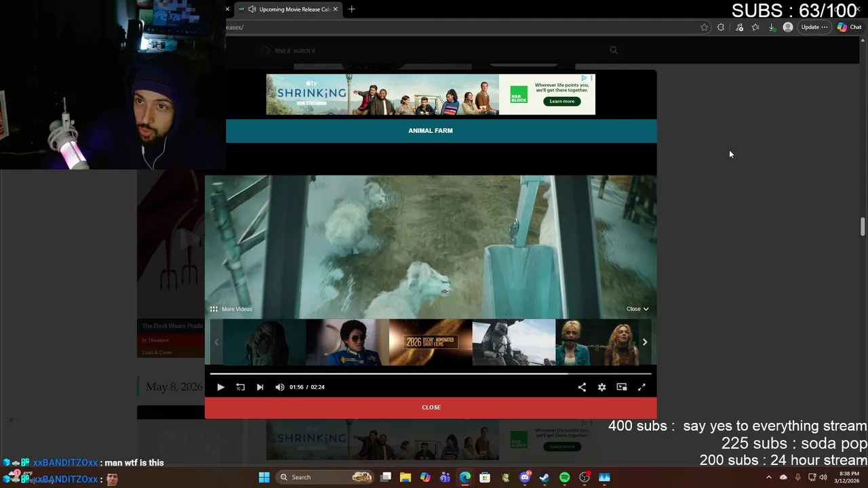Play the Animal Farm trailer

pyautogui.click(x=220, y=387)
